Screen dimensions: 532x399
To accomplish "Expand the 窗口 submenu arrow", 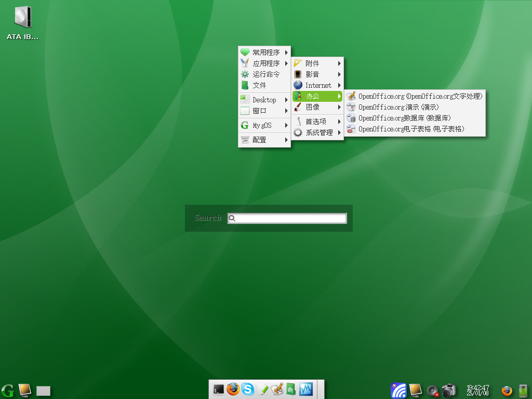I will (286, 111).
